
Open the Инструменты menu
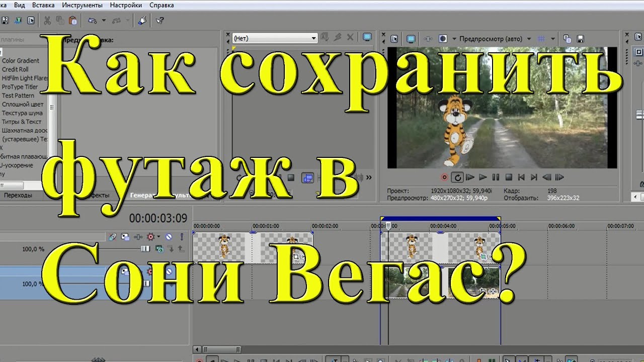[x=82, y=5]
